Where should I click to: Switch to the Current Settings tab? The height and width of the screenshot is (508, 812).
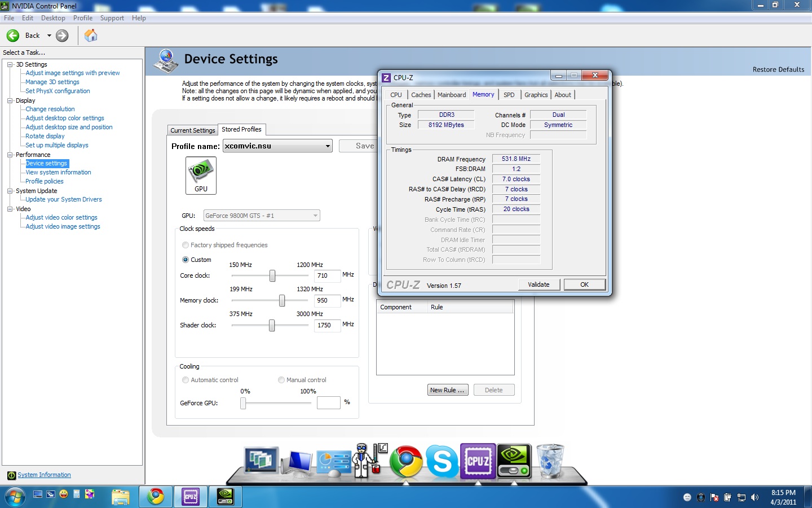(x=193, y=130)
